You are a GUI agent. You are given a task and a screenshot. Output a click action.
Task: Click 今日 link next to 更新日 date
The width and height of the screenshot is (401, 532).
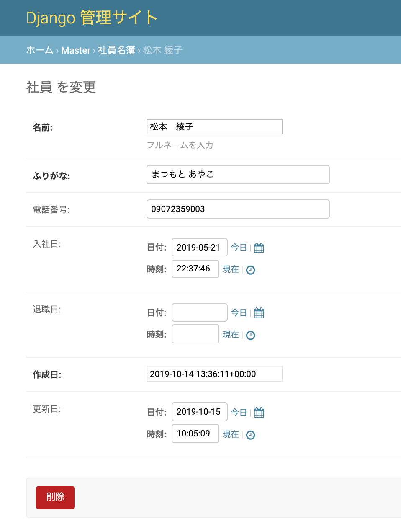coord(239,413)
